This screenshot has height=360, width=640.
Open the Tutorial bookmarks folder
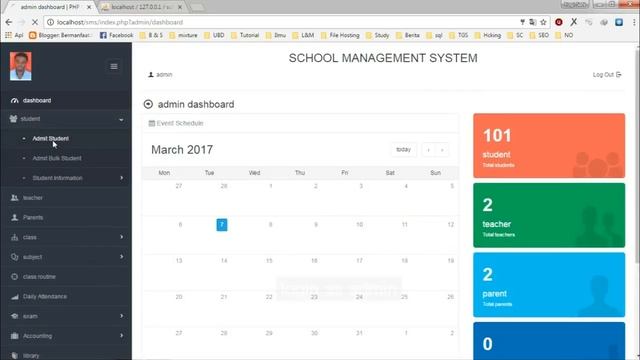(245, 36)
